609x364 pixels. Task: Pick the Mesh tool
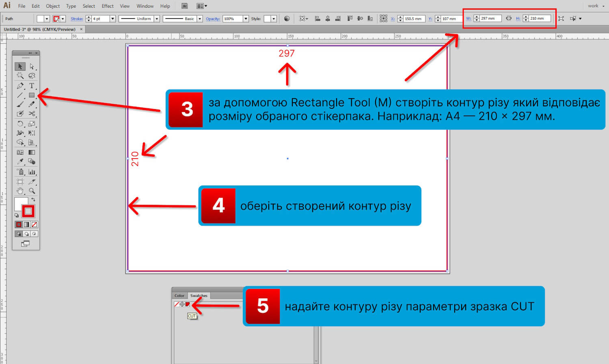click(x=20, y=153)
